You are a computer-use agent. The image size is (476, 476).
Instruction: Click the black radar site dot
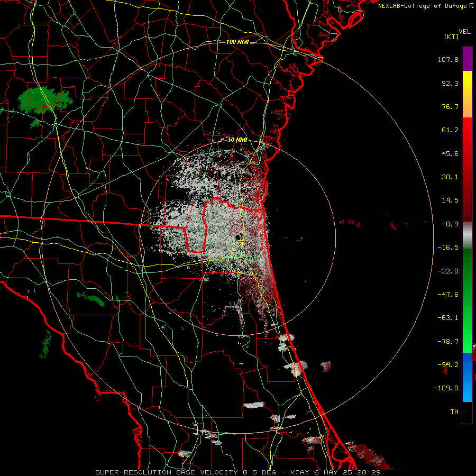pyautogui.click(x=238, y=237)
